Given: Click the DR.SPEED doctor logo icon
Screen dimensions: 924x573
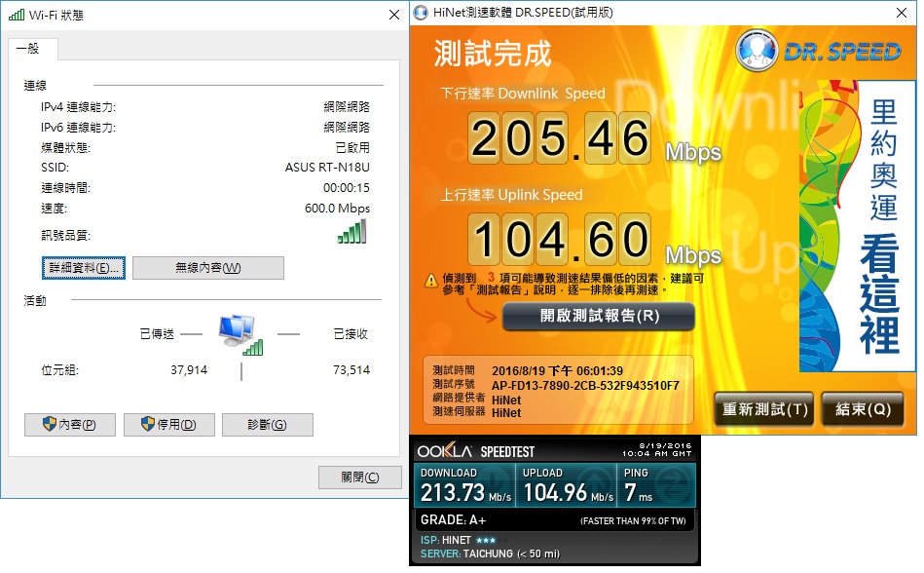Looking at the screenshot, I should 757,51.
